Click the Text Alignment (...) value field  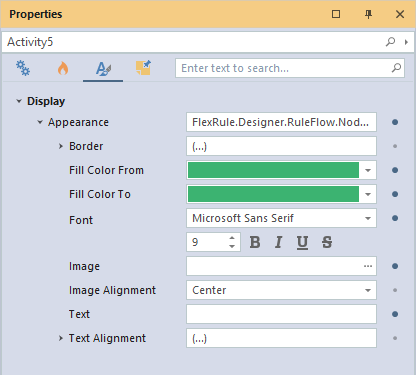point(281,338)
